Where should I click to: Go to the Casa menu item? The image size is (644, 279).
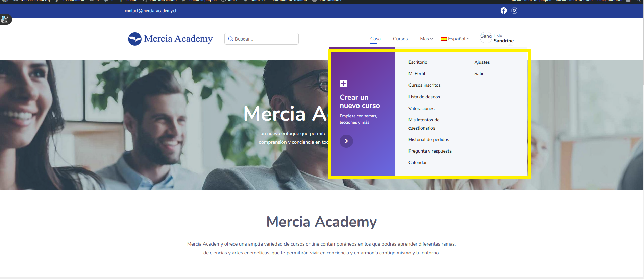pyautogui.click(x=375, y=39)
